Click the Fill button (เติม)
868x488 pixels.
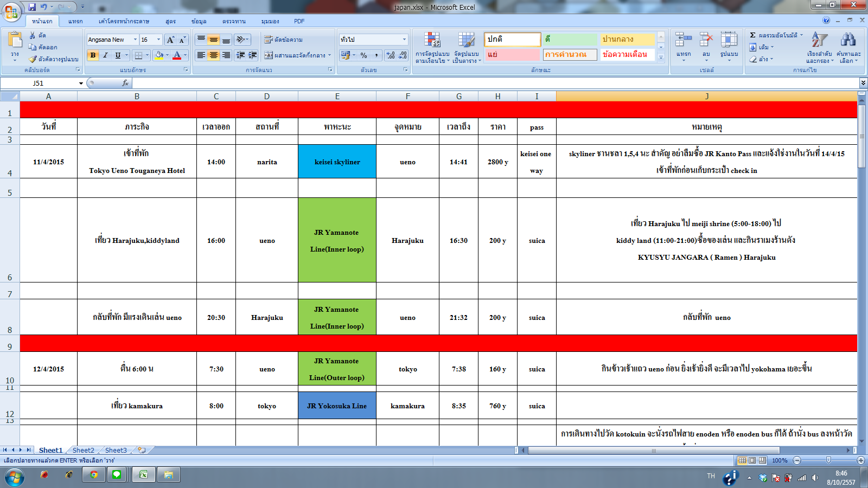point(761,47)
